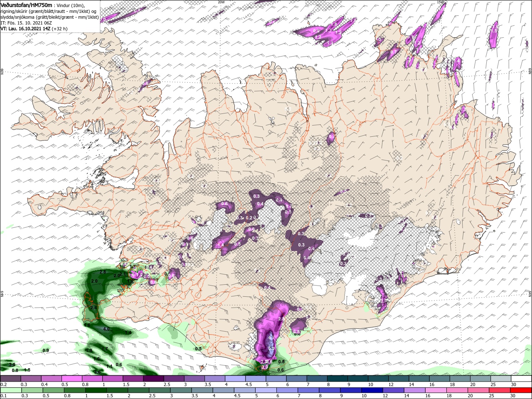Pick the 0.1 pale green rain swatch
The height and width of the screenshot is (399, 532).
[12, 390]
